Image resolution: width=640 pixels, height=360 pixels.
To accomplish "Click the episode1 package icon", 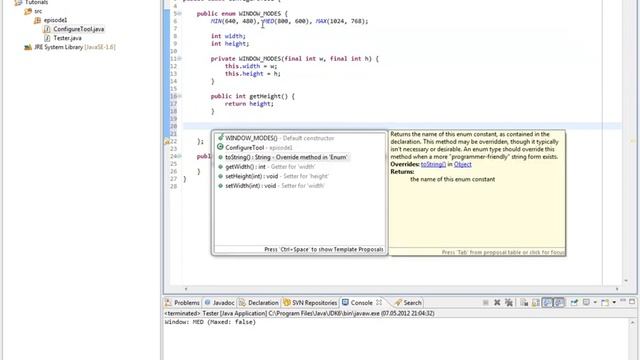I will 37,20.
